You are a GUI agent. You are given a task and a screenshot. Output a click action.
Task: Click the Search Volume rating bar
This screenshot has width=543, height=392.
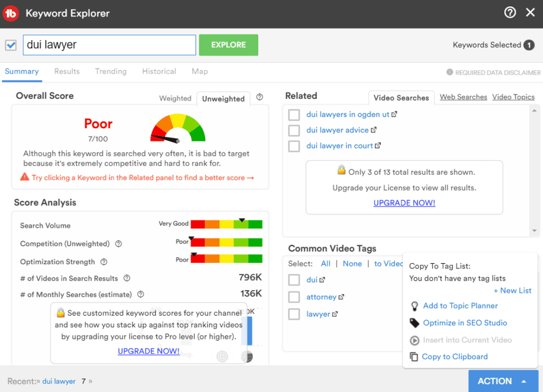pos(226,224)
